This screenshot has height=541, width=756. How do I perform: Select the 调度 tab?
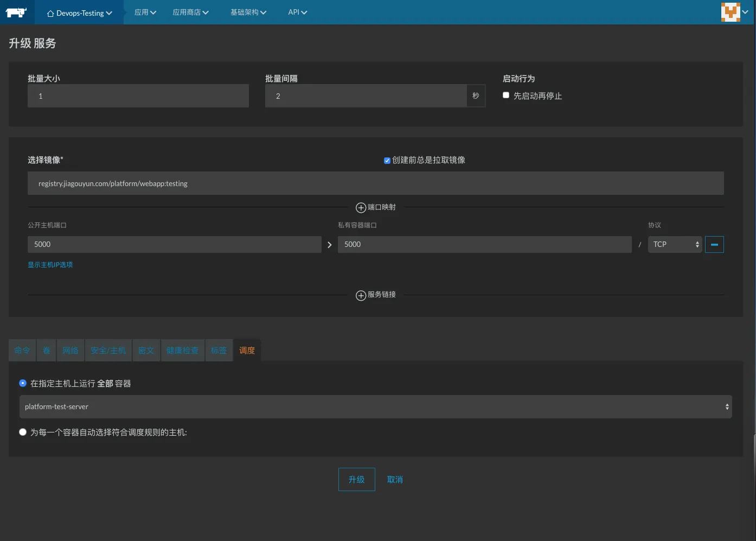(247, 351)
